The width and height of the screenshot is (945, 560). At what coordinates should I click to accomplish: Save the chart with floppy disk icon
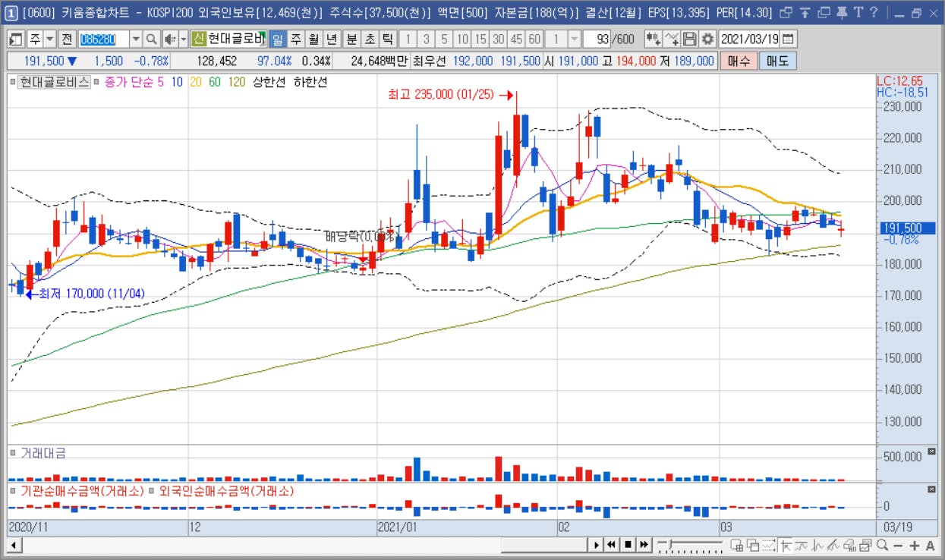tap(690, 39)
